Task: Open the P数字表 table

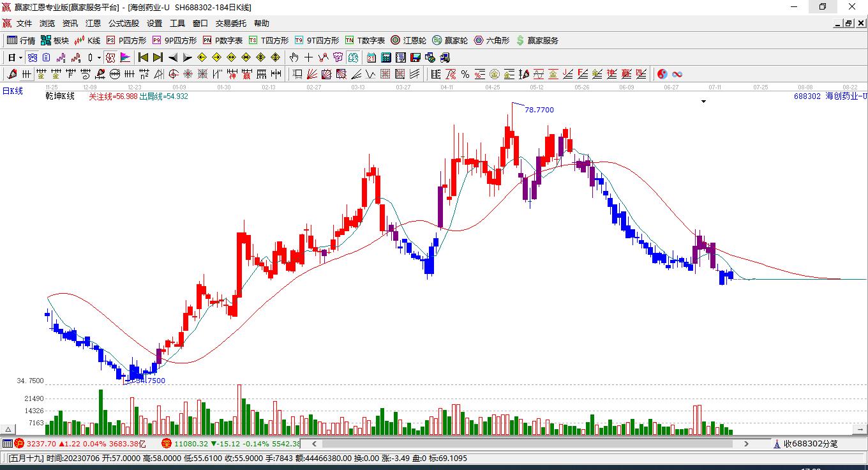Action: pyautogui.click(x=223, y=40)
